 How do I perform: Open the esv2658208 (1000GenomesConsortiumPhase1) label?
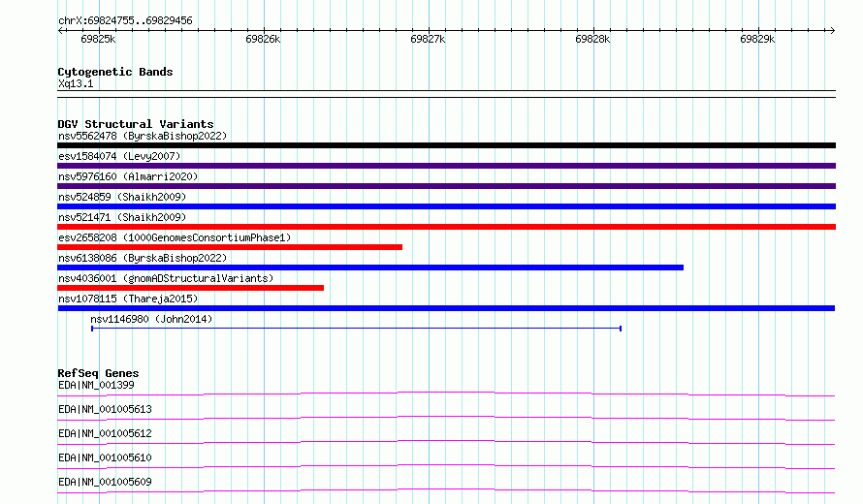175,237
